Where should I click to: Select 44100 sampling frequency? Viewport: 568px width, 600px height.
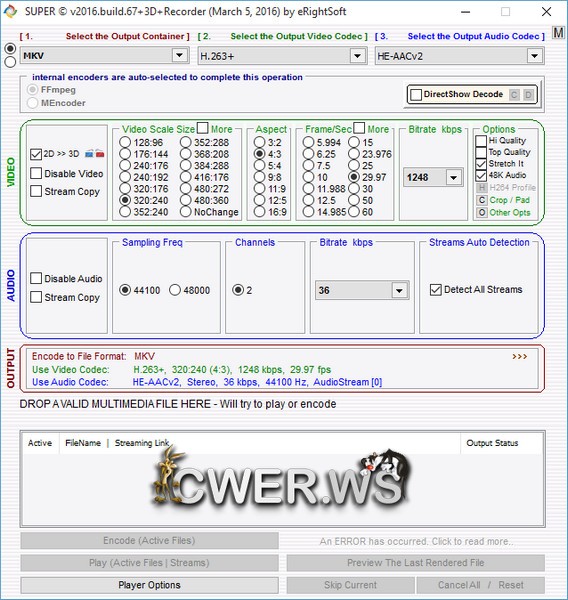pyautogui.click(x=125, y=290)
